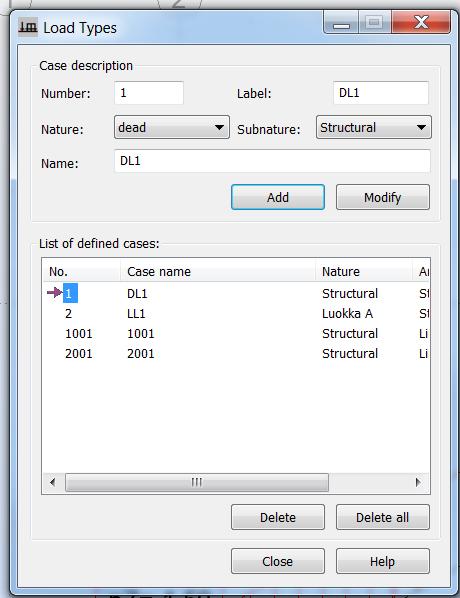Click the Add button
Viewport: 460px width, 598px height.
coord(278,197)
